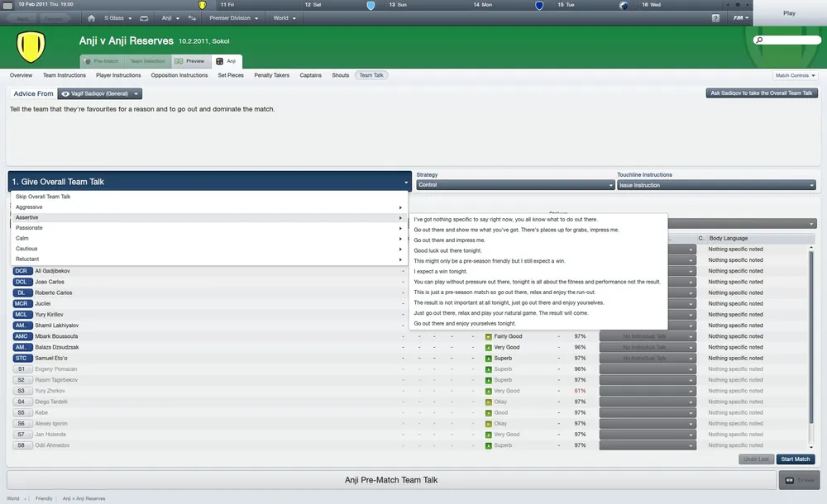
Task: Move the calendar strip to previous days arrow
Action: coord(729,5)
